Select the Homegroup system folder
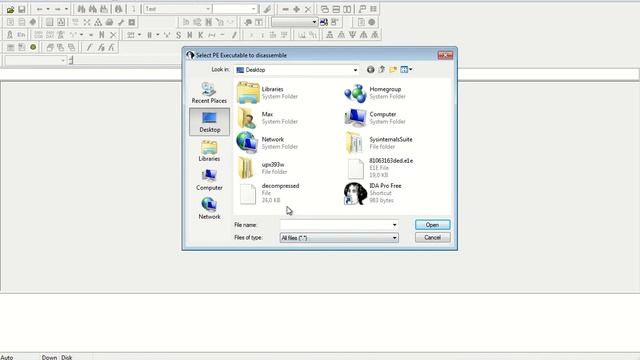Viewport: 640px width, 360px height. point(375,93)
